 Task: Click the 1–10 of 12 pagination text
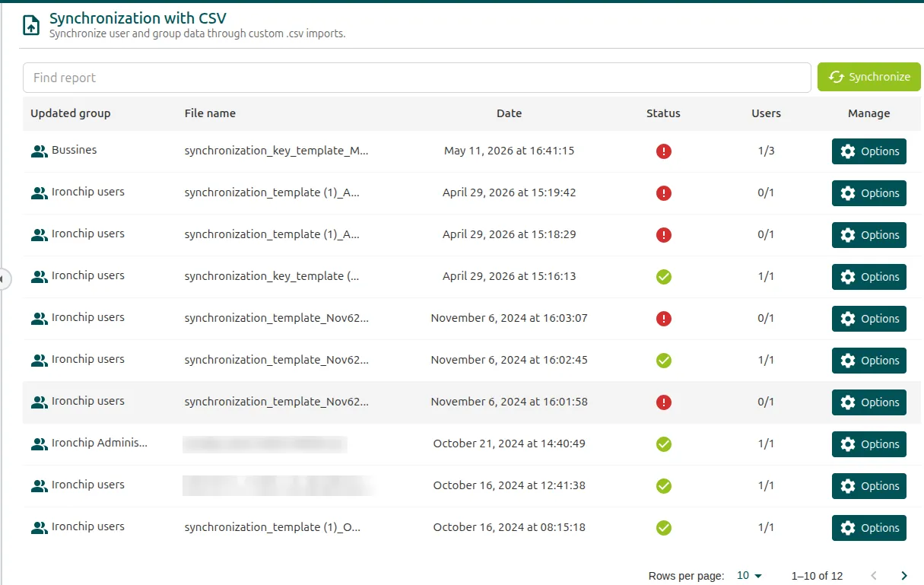tap(817, 576)
